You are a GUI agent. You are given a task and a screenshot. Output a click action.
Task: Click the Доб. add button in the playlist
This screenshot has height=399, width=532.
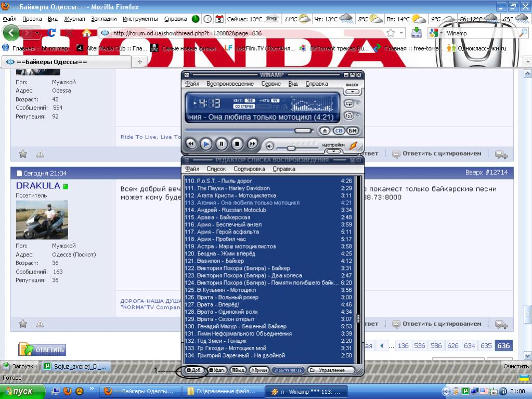point(194,370)
